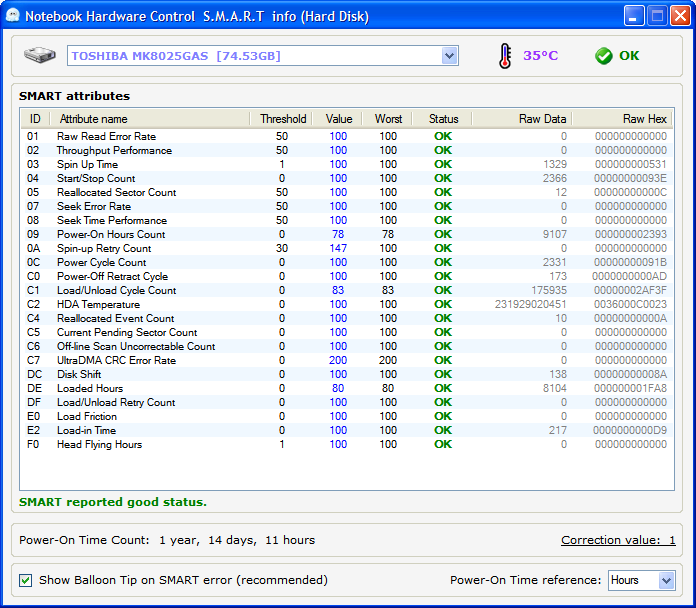The height and width of the screenshot is (608, 696).
Task: Sort by the Threshold column header
Action: [281, 119]
